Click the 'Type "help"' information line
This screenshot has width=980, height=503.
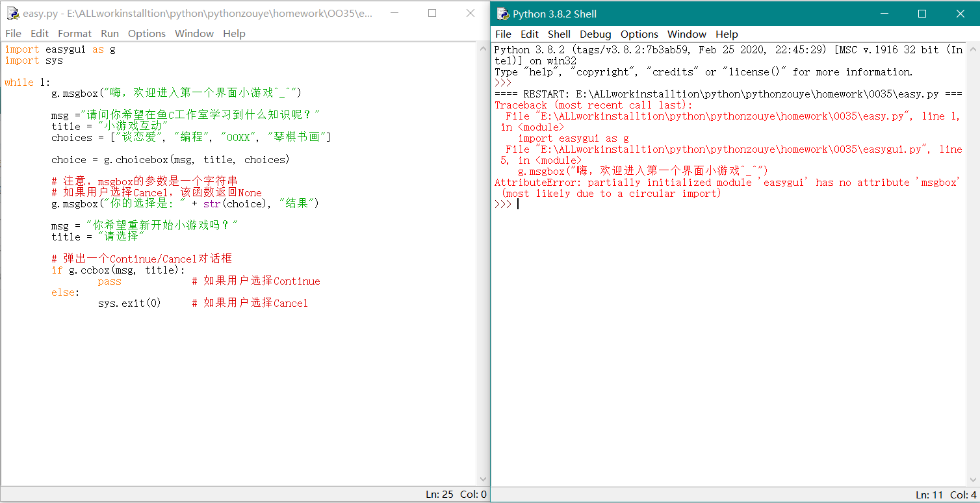(703, 72)
